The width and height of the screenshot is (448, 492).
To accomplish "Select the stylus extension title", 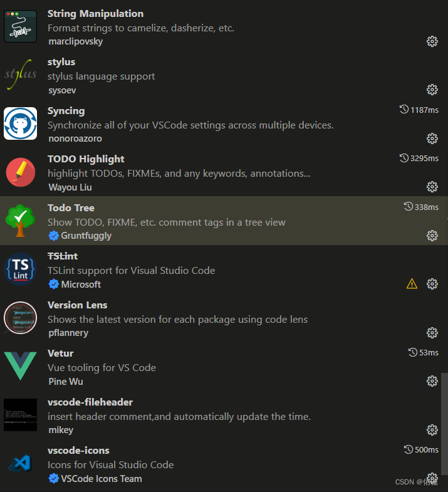I will pyautogui.click(x=61, y=62).
